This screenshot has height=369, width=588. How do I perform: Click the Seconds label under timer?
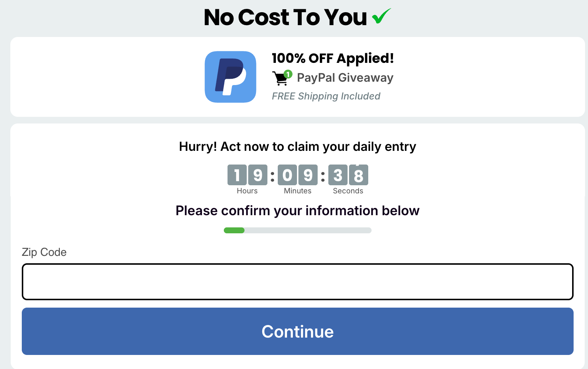348,191
